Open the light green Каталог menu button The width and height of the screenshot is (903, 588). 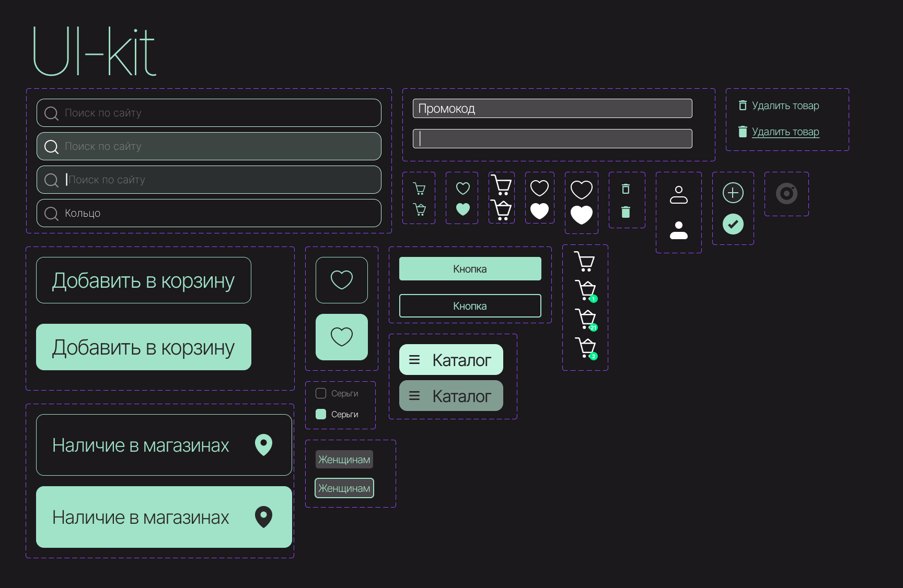click(451, 360)
